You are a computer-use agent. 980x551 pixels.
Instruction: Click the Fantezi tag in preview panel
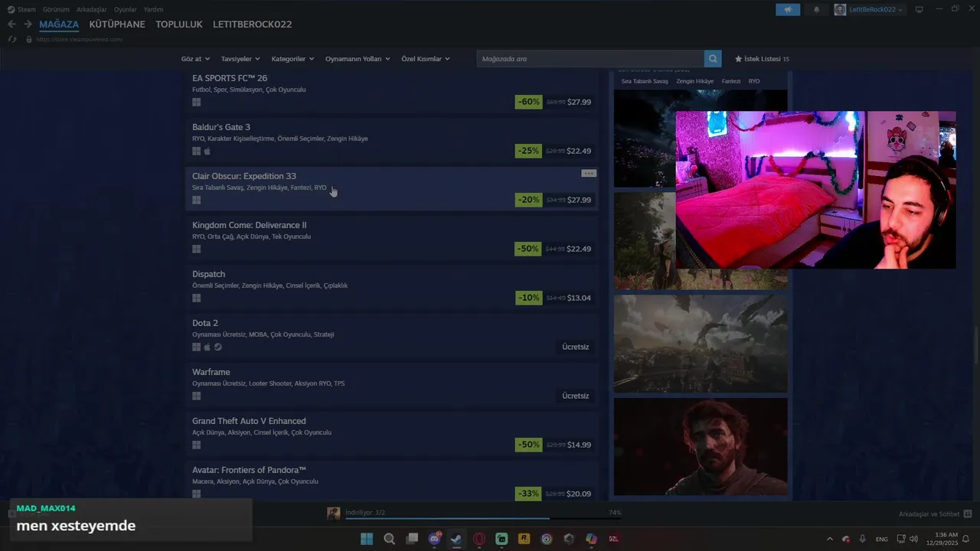tap(731, 81)
